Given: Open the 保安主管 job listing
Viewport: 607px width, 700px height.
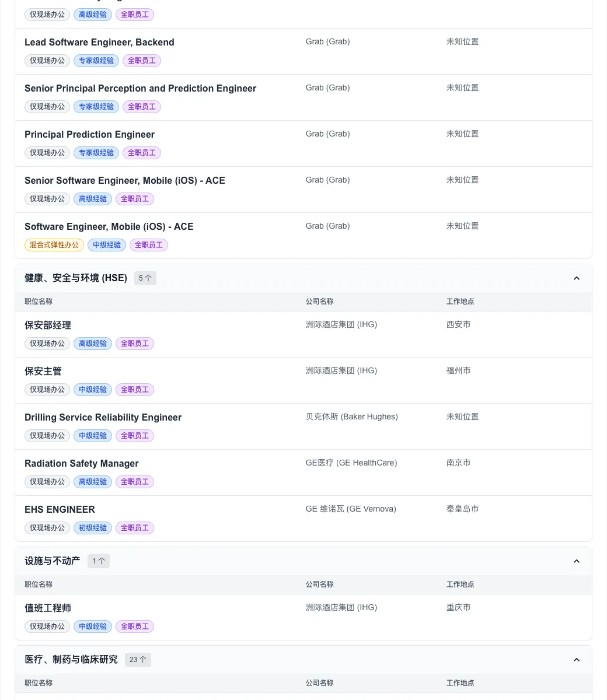Looking at the screenshot, I should coord(43,371).
